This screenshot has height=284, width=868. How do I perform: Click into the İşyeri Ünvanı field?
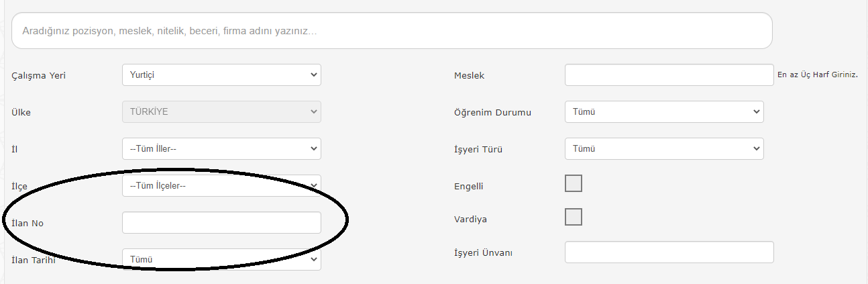click(669, 252)
